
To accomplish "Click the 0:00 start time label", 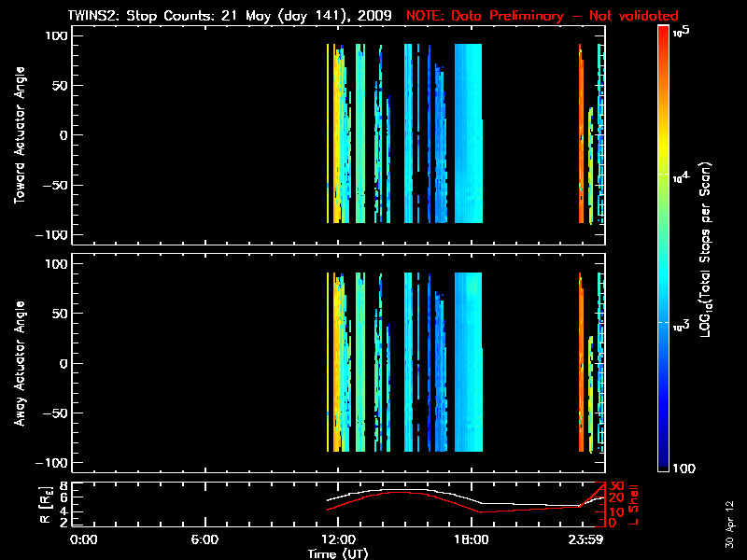I will (x=84, y=539).
